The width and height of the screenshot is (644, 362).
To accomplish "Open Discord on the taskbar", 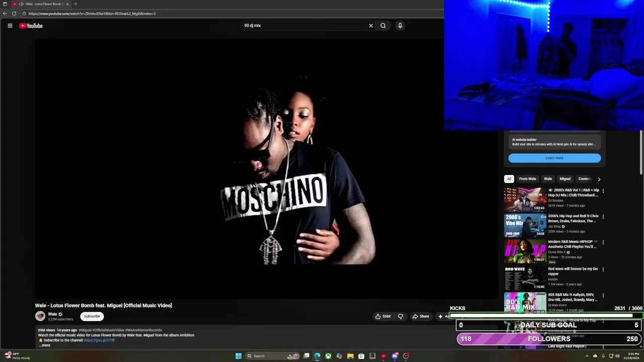I will point(394,356).
